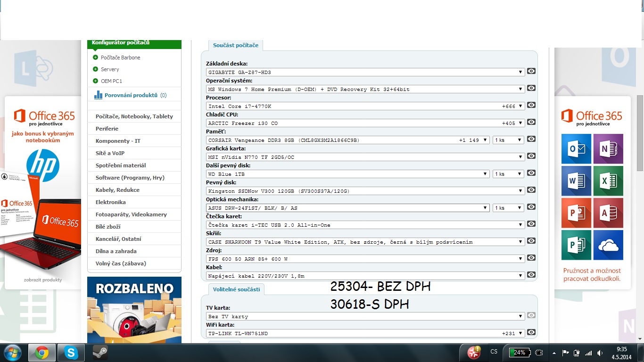The height and width of the screenshot is (362, 644).
Task: Click battery 24% indicator in tray
Action: pos(520,353)
